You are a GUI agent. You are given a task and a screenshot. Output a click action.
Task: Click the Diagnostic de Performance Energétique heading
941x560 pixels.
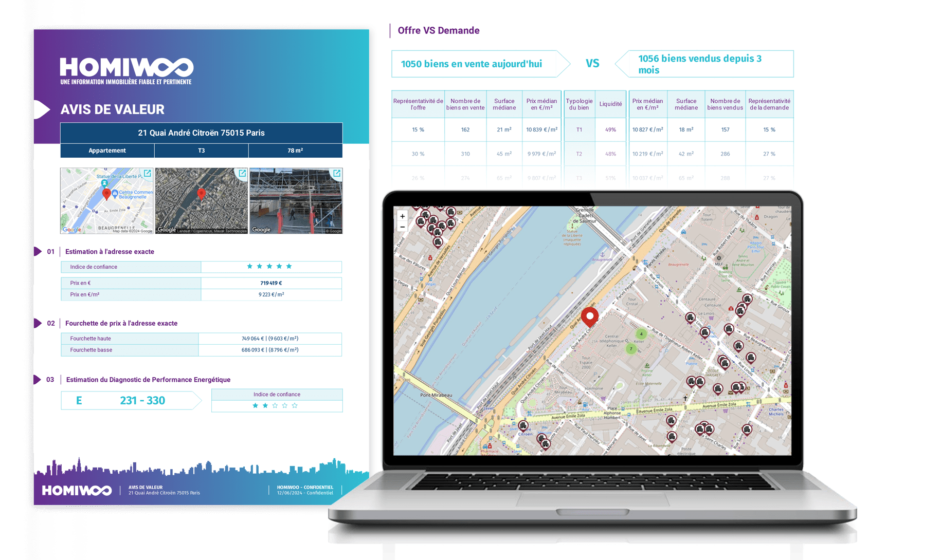[148, 380]
